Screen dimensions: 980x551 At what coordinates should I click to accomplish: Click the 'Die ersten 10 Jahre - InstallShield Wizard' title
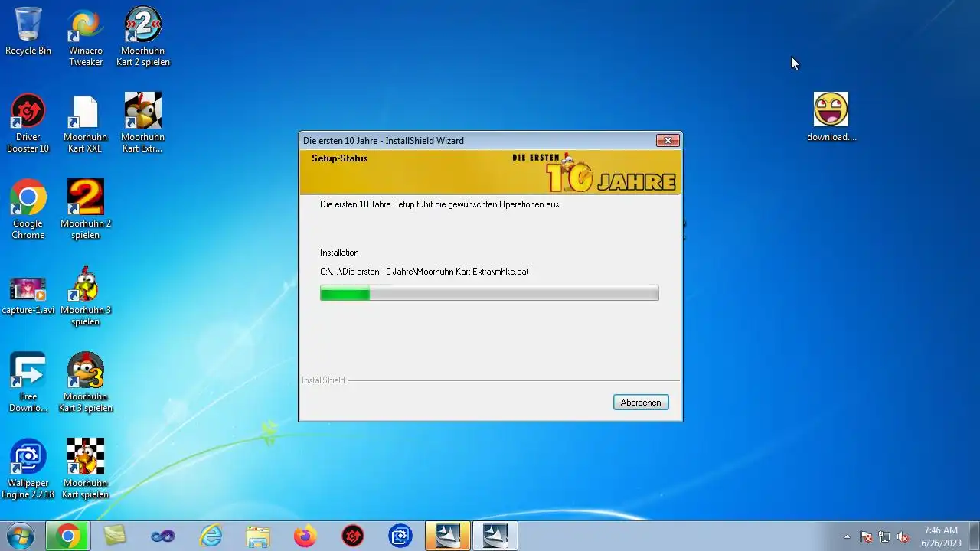(384, 141)
